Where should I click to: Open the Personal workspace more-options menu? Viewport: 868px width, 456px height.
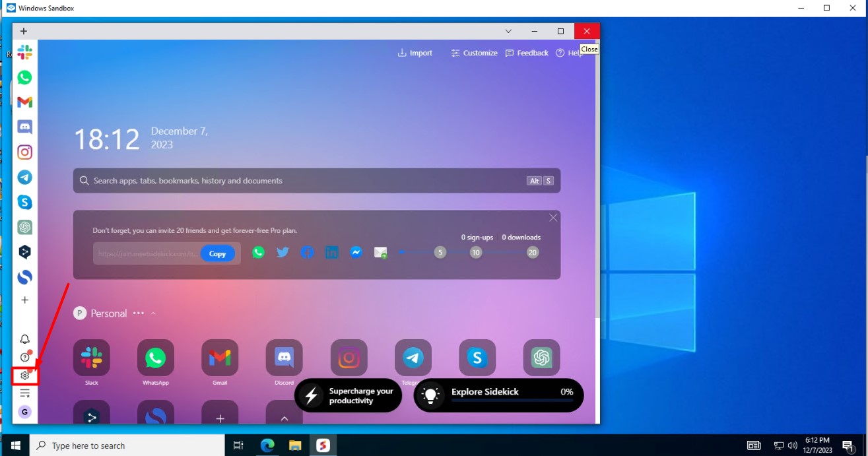(138, 313)
